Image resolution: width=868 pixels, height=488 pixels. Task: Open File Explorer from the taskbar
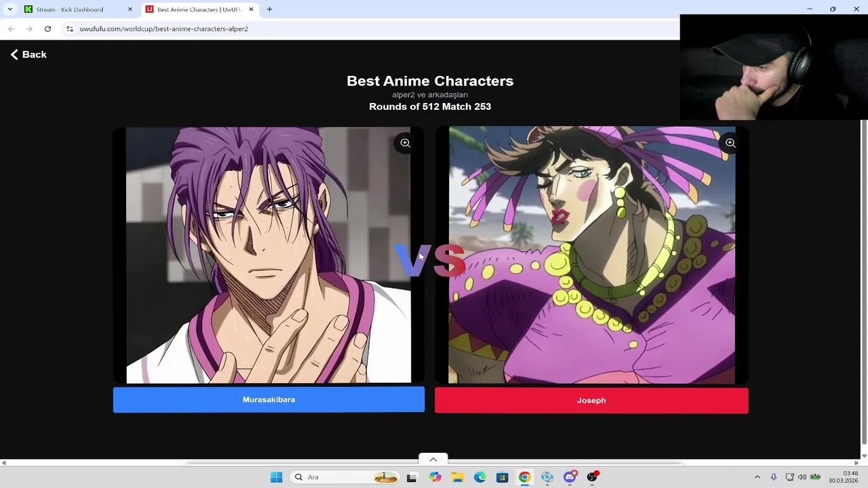coord(457,477)
